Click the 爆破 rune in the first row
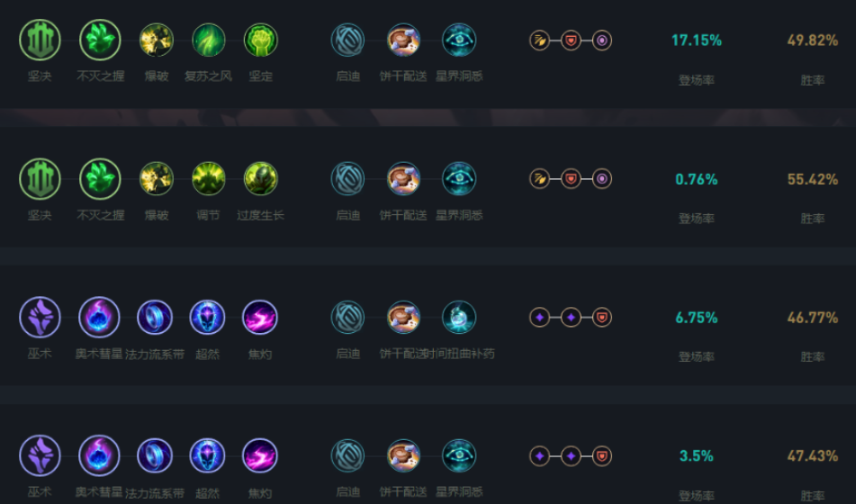The image size is (856, 504). pyautogui.click(x=156, y=40)
